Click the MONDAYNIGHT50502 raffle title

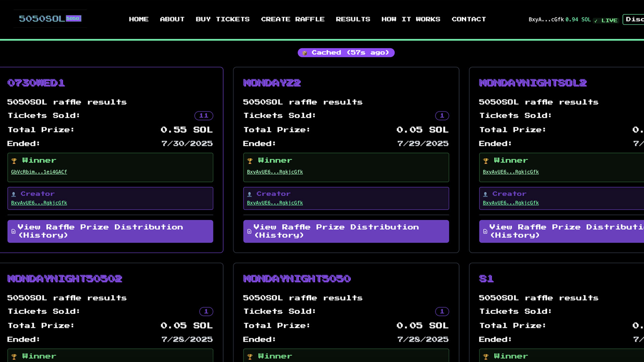point(65,279)
